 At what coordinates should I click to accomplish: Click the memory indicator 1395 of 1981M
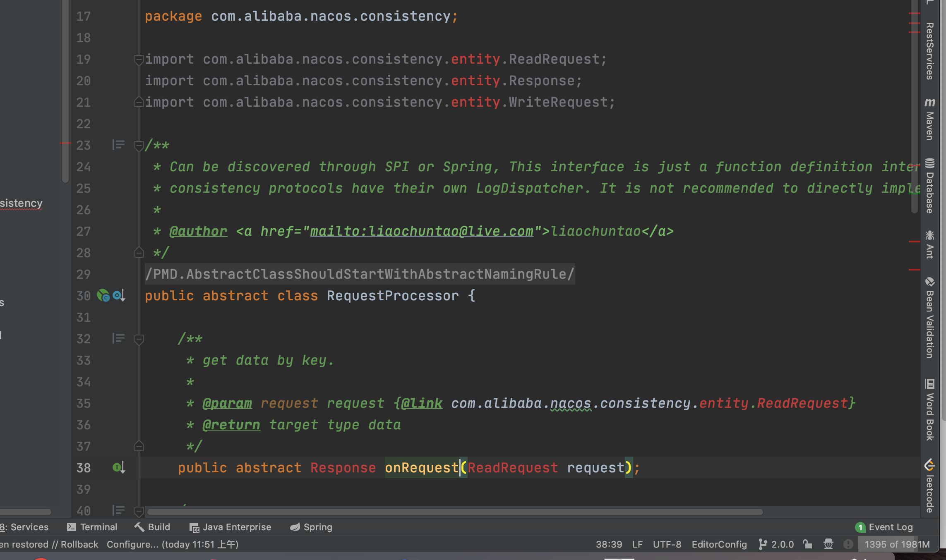pos(897,544)
